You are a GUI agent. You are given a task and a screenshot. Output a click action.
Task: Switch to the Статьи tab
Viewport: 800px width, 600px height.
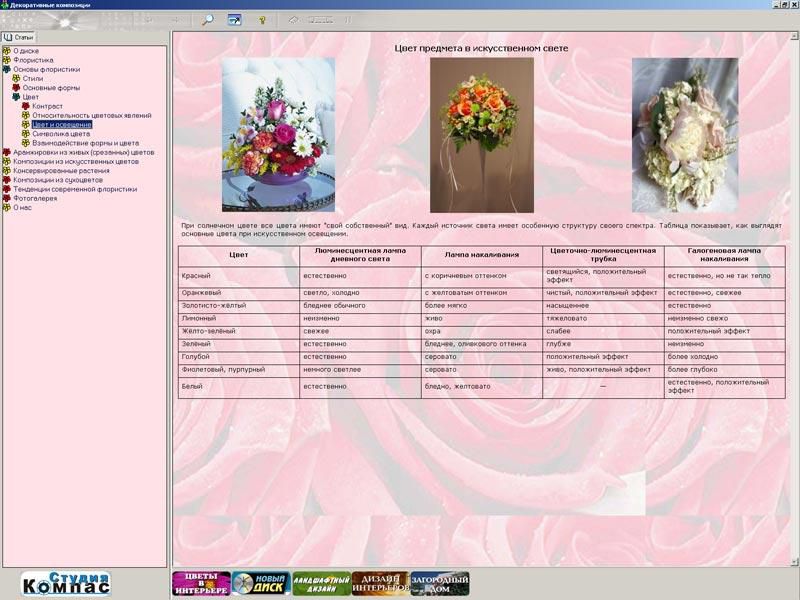(x=19, y=37)
